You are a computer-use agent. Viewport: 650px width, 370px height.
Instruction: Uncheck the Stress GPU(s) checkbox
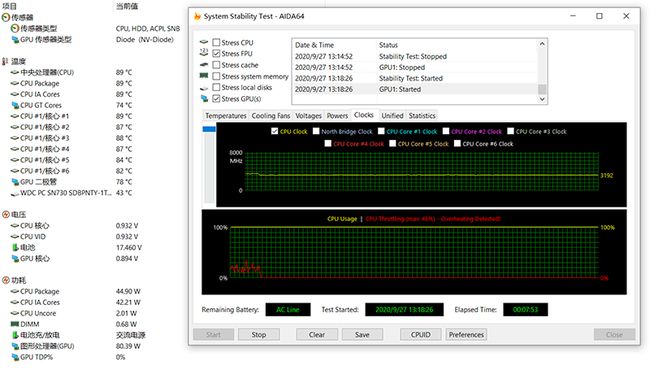(216, 99)
